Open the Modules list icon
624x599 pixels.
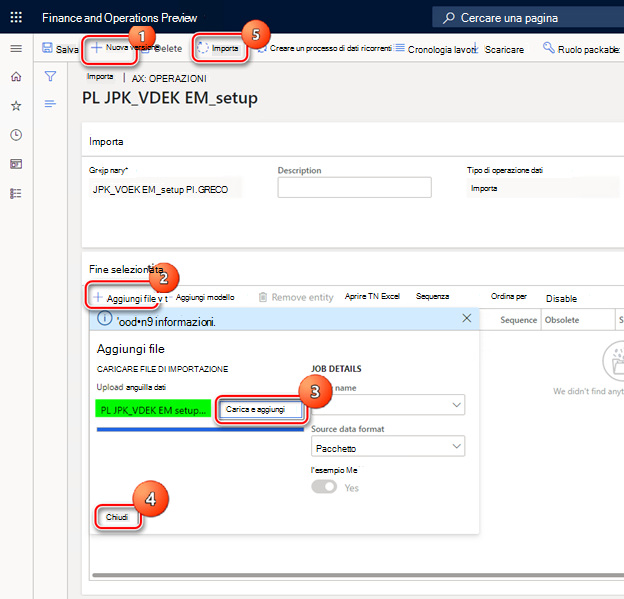(x=16, y=193)
